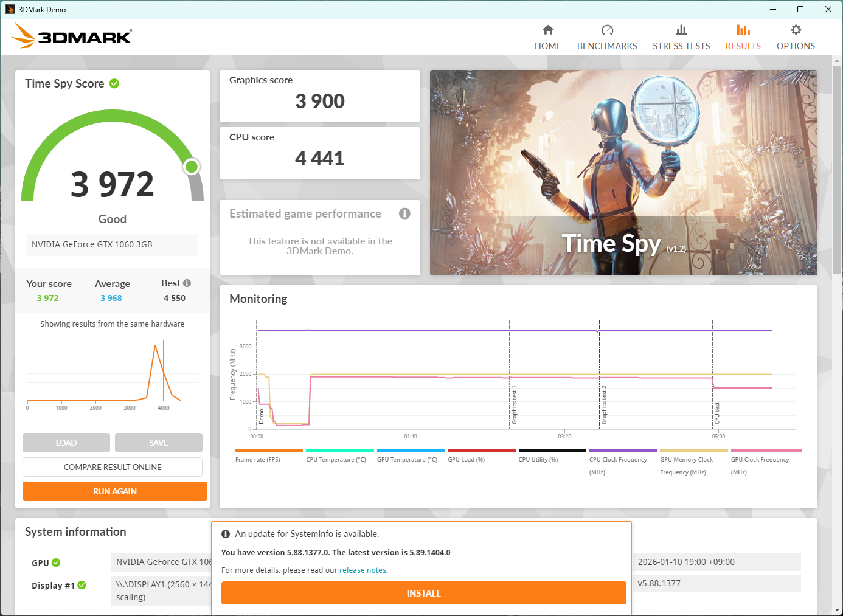Click the Time Spy Score green checkmark
The height and width of the screenshot is (616, 843).
(x=114, y=83)
